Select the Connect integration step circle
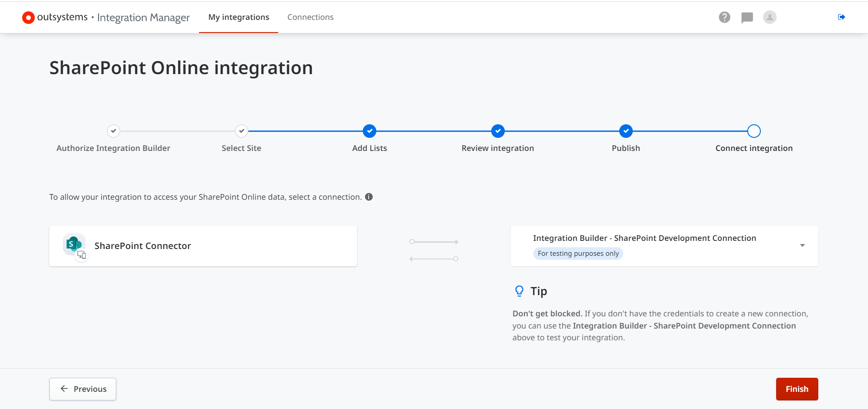This screenshot has width=868, height=409. 754,131
